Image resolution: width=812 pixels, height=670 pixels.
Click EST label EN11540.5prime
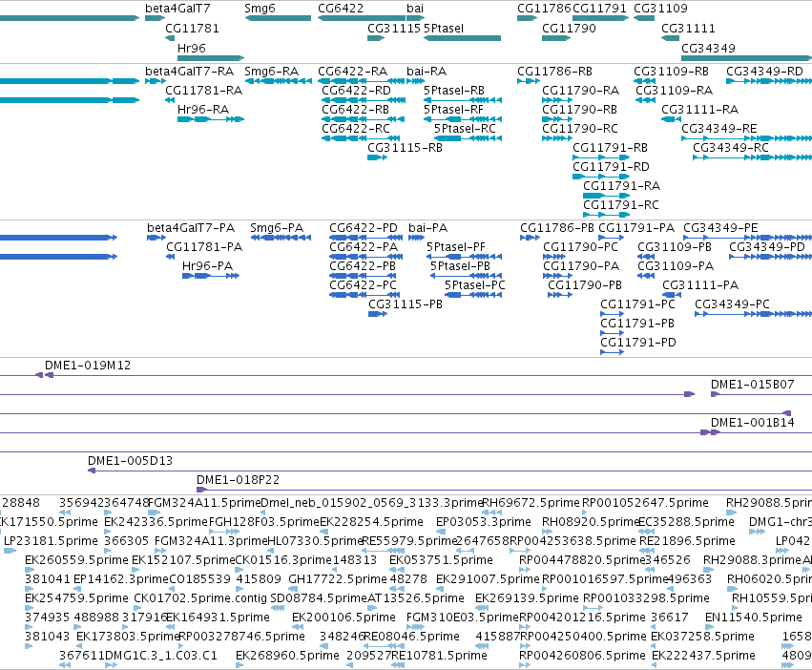[754, 618]
